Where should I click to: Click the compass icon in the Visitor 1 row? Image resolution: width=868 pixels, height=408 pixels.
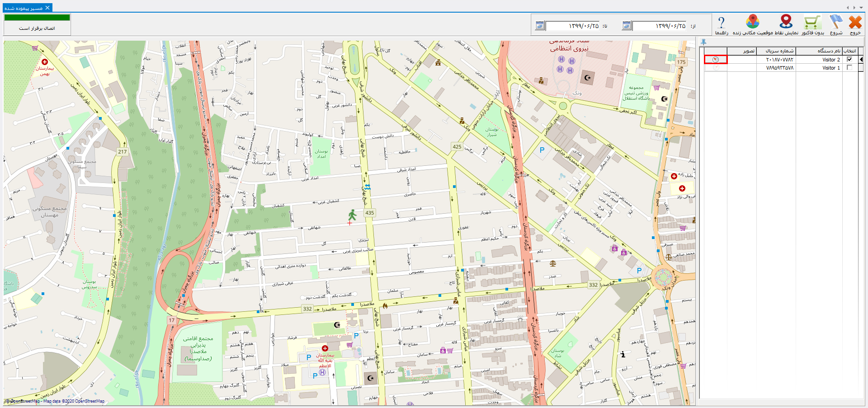point(715,68)
